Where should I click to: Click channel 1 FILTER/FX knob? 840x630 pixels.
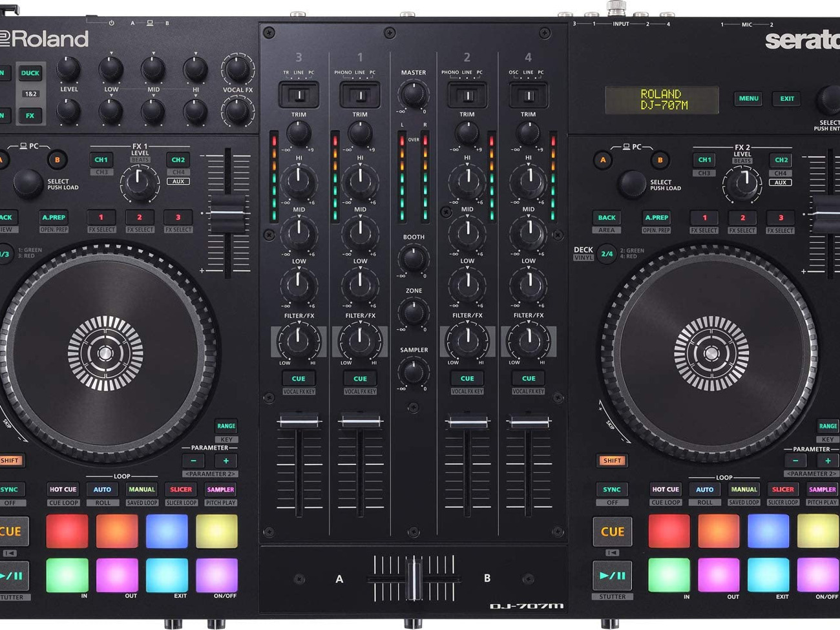click(x=360, y=340)
